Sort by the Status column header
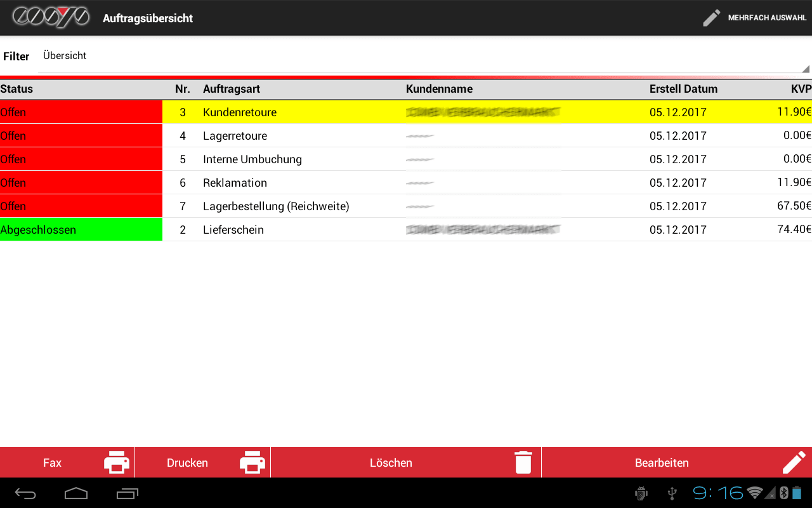Screen dimensions: 812x508 16,89
